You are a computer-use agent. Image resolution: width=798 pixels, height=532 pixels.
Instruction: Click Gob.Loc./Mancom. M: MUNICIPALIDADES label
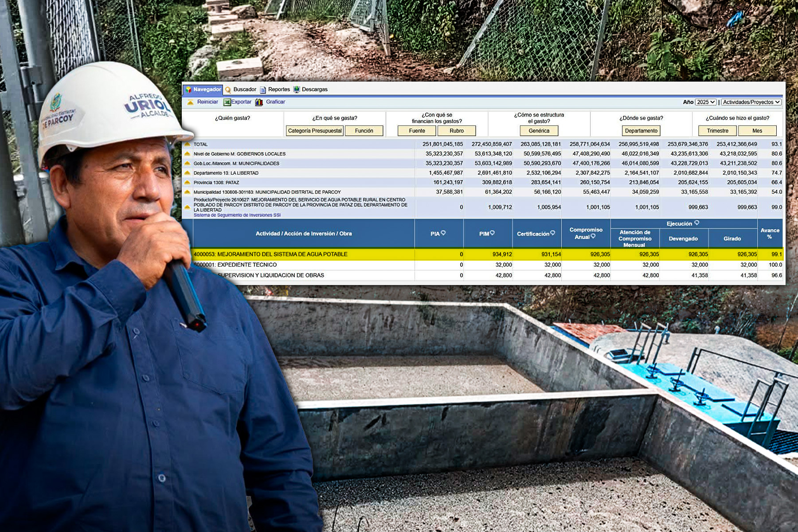pyautogui.click(x=237, y=164)
